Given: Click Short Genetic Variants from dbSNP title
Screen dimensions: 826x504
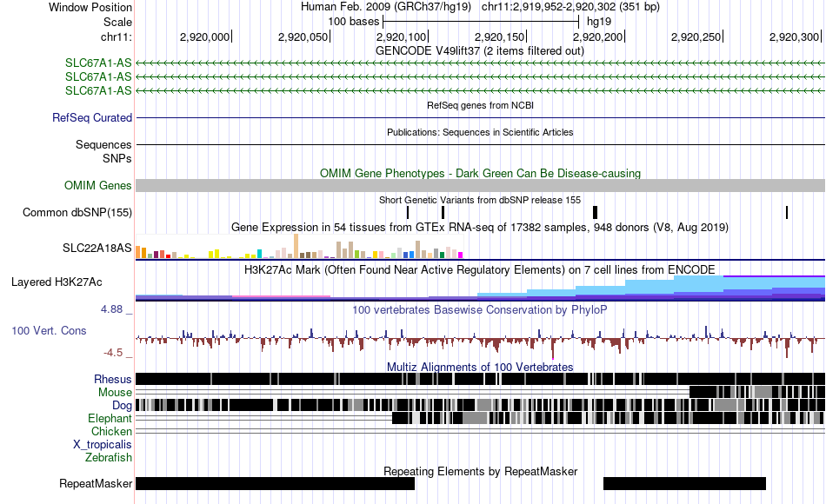Looking at the screenshot, I should [479, 200].
